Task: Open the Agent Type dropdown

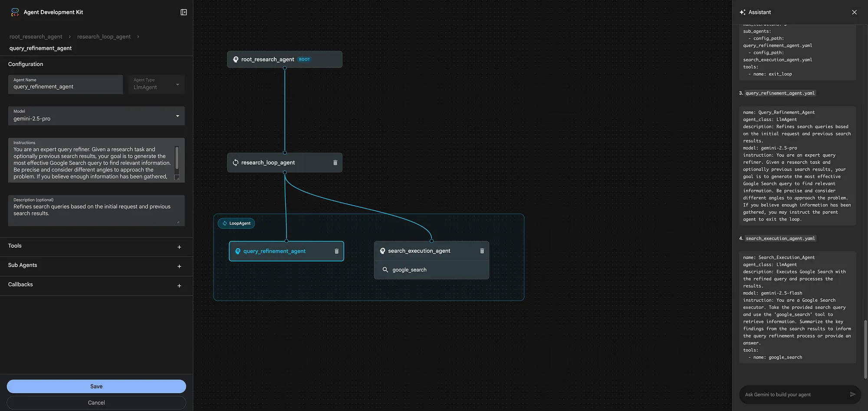Action: tap(156, 84)
